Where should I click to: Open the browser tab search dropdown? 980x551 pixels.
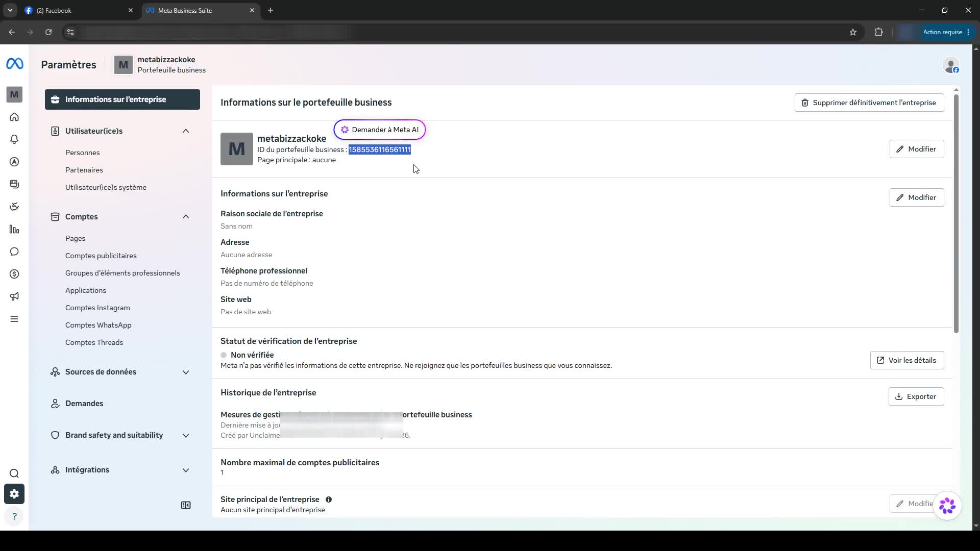click(x=10, y=10)
